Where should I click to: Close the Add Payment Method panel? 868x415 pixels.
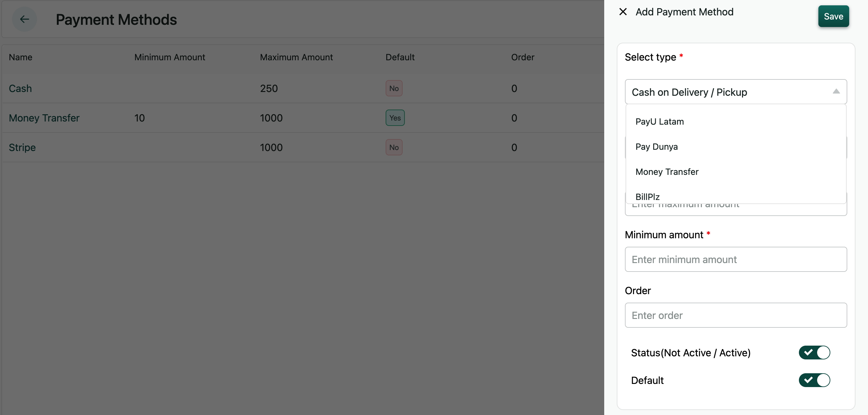[623, 12]
